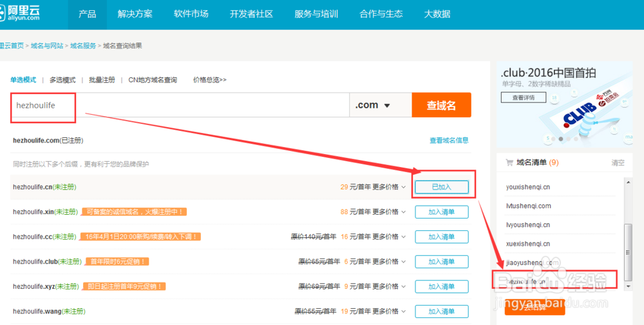Click the 域名清单 (9) heading
644x325 pixels.
(537, 162)
